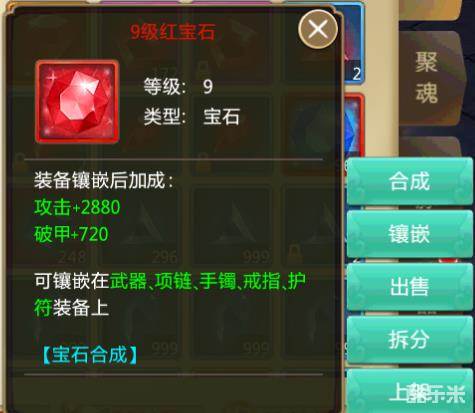Image resolution: width=475 pixels, height=413 pixels.
Task: Tap the padlock icon on locked slot
Action: coord(295,254)
